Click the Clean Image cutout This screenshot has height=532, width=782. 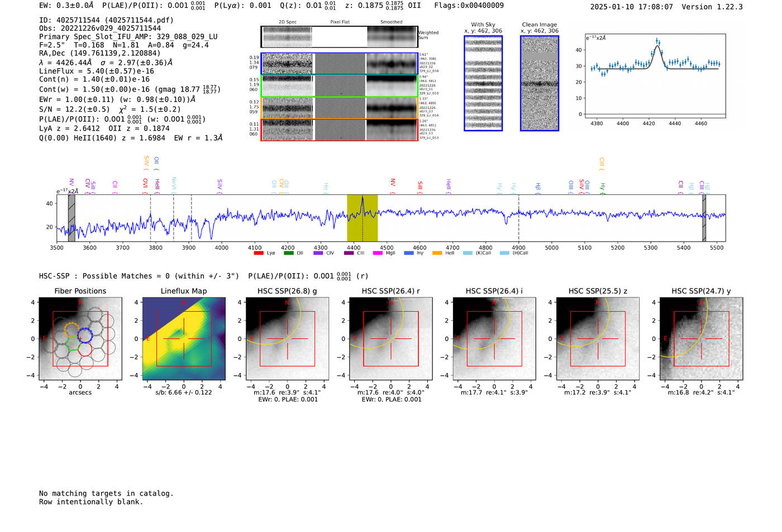click(540, 83)
